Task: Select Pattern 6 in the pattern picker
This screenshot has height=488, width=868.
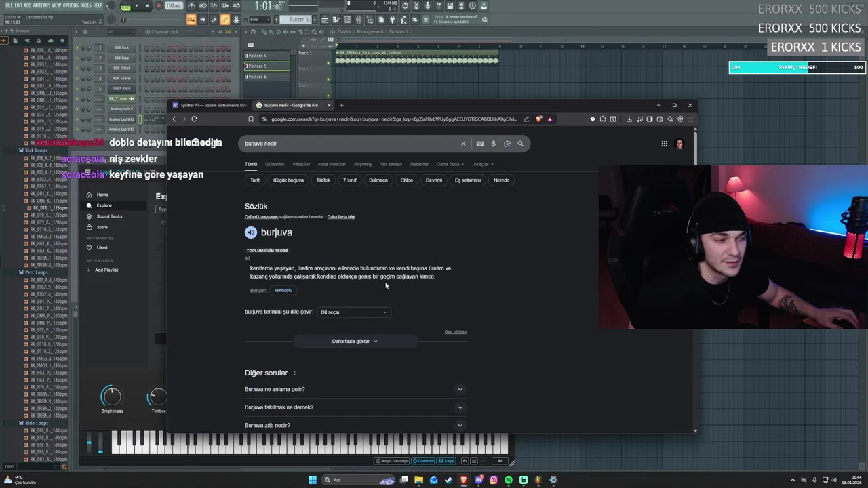Action: [x=267, y=77]
